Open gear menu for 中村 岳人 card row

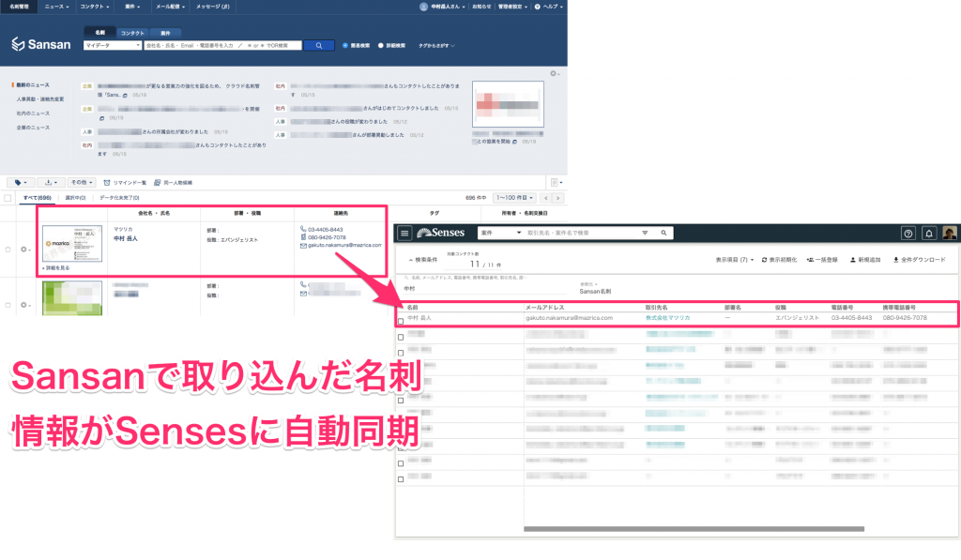tap(24, 250)
